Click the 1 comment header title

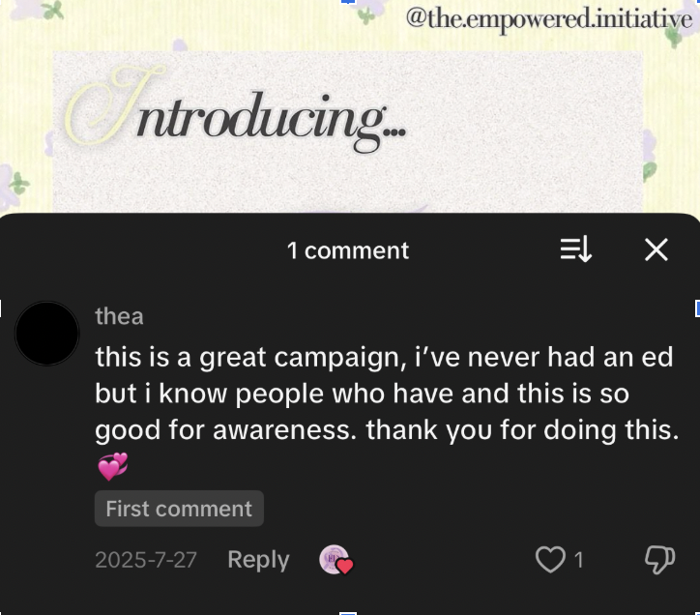click(x=348, y=250)
